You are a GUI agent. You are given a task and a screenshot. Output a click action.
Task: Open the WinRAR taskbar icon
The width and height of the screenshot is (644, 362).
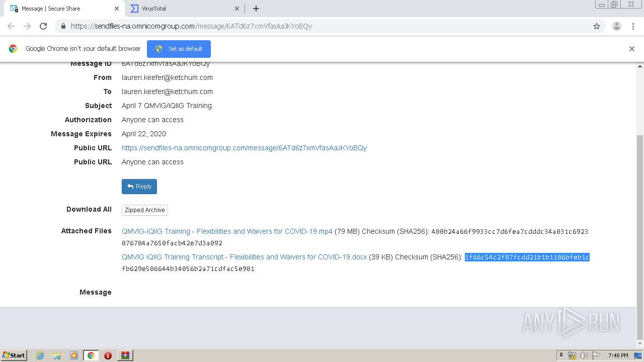pyautogui.click(x=125, y=355)
